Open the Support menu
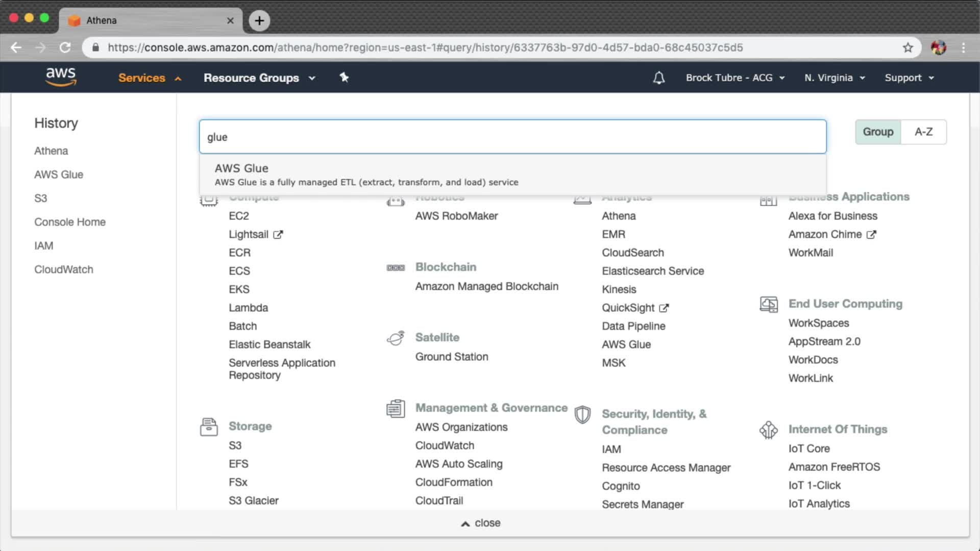Screen dimensions: 980x551 coord(909,78)
